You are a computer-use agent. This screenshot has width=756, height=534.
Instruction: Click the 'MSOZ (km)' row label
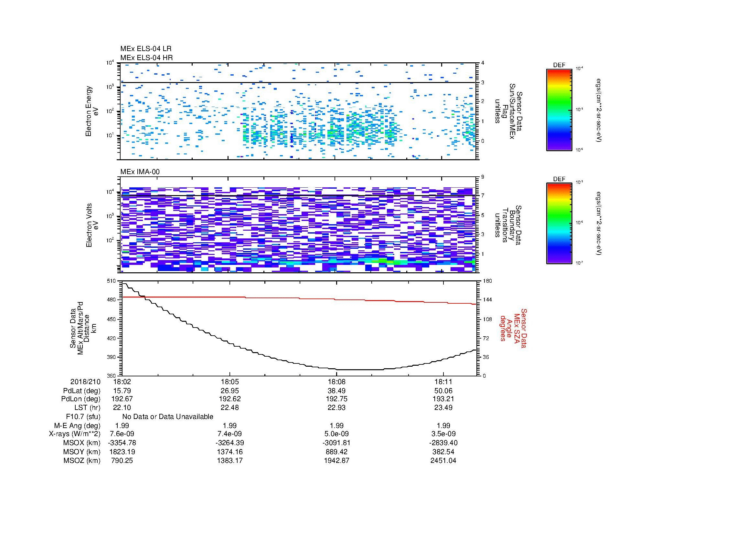82,461
